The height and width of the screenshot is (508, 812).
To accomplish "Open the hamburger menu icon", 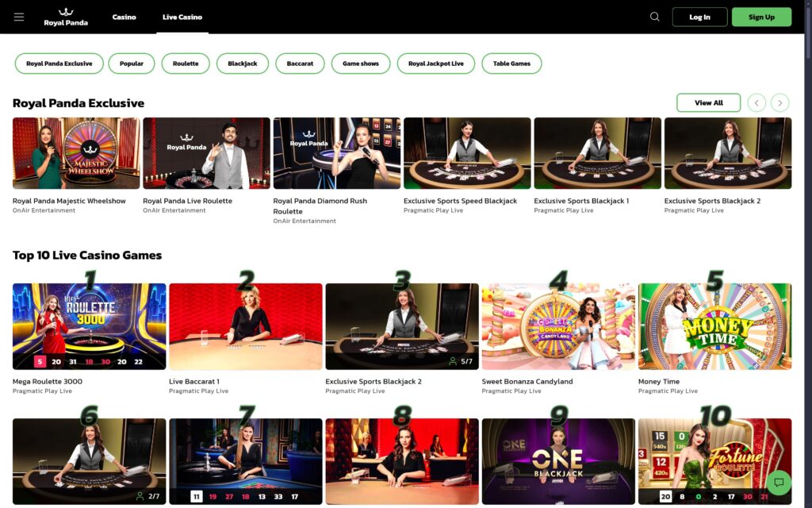I will 19,17.
